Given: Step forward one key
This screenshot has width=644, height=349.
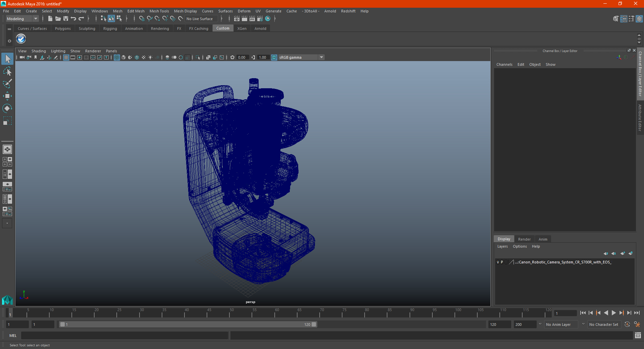Looking at the screenshot, I should click(622, 313).
